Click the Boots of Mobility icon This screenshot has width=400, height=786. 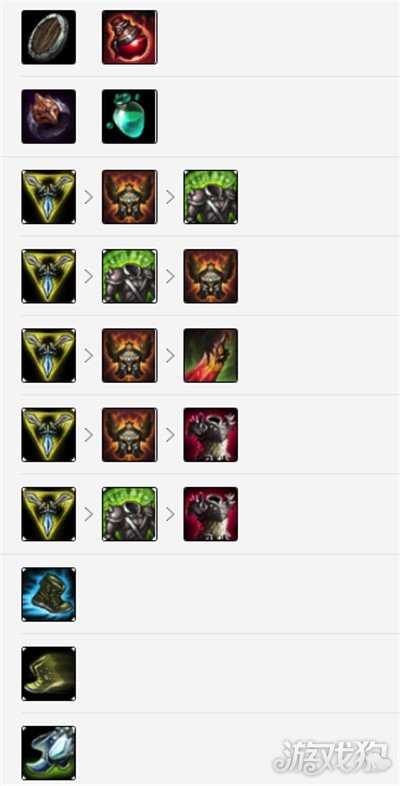tap(49, 674)
